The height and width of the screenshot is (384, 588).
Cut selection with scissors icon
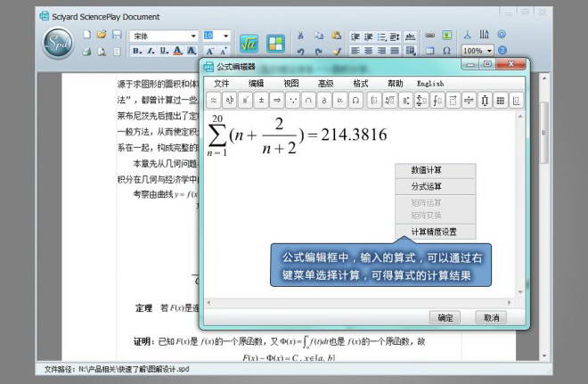(300, 36)
